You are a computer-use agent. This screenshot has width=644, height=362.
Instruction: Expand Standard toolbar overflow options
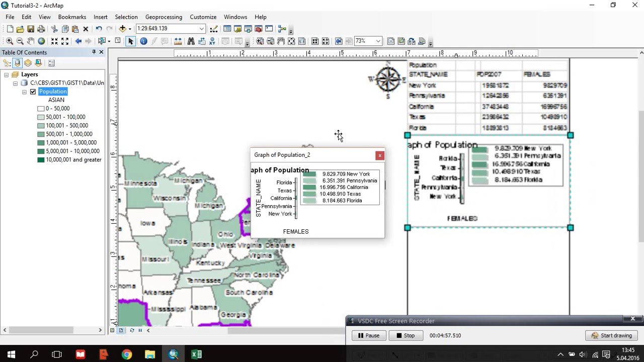point(291,31)
